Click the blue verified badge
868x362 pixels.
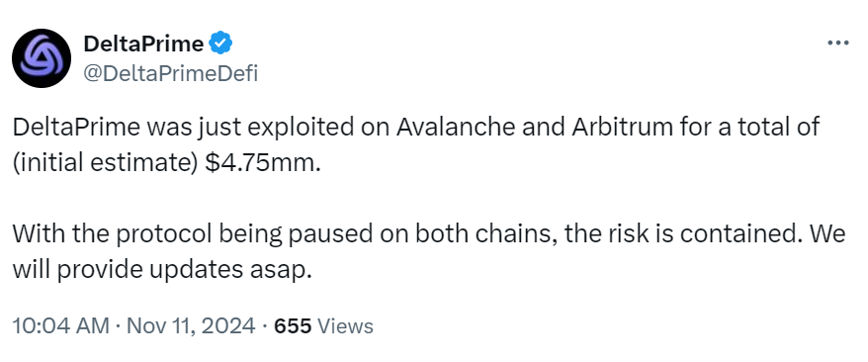point(220,44)
